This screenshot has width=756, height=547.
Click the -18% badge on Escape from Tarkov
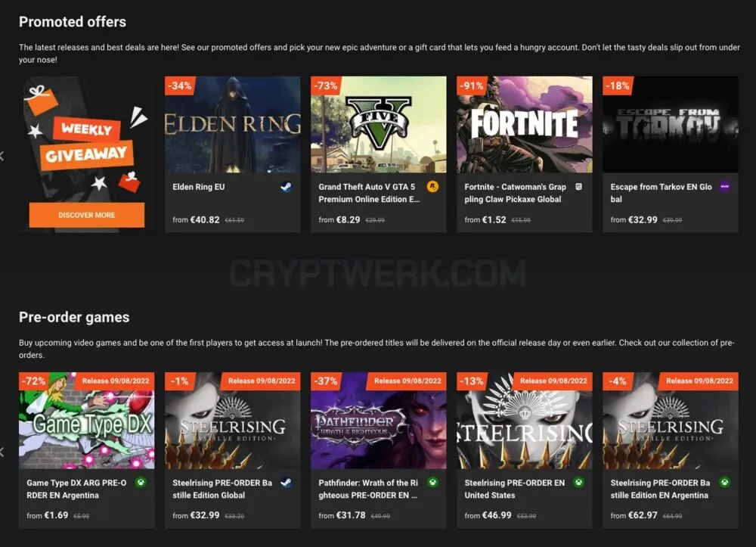coord(618,85)
